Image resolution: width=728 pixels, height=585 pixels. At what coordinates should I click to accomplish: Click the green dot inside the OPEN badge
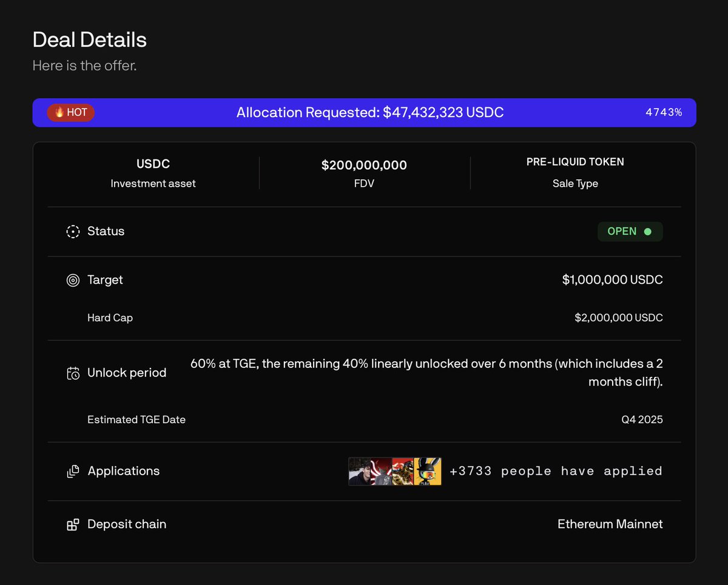coord(647,231)
